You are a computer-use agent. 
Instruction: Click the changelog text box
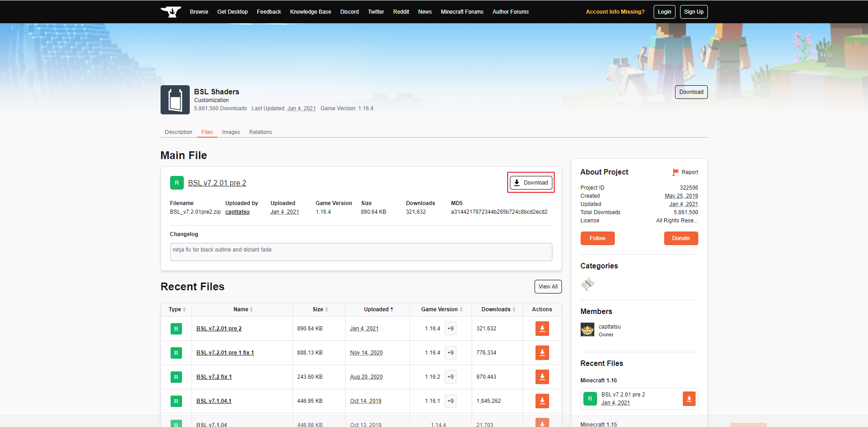tap(361, 252)
